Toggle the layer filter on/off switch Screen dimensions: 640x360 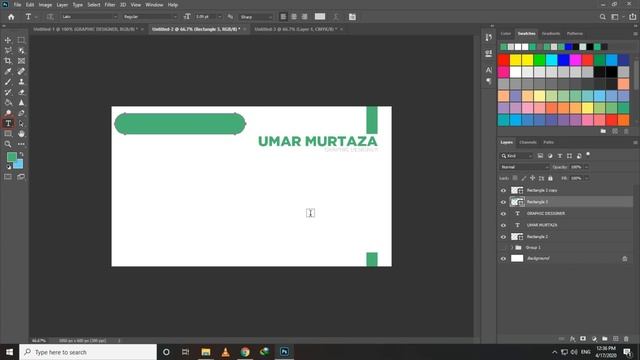(588, 154)
